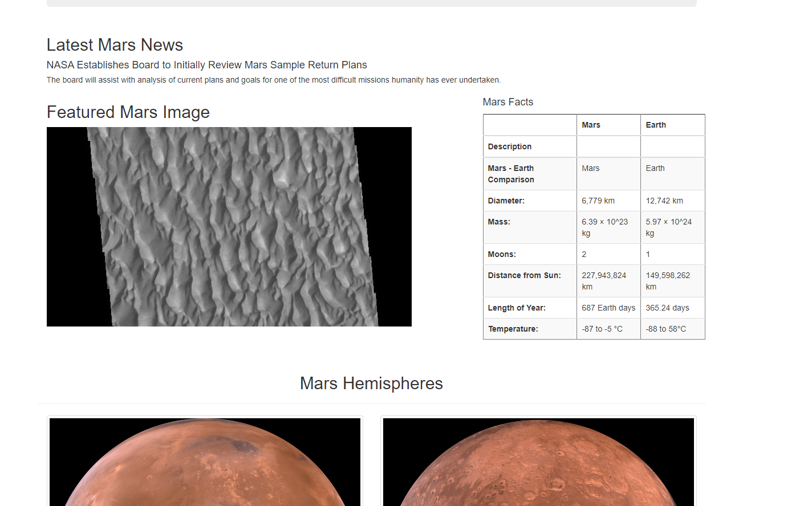Click the "Mass:" row label
This screenshot has height=506, width=812.
[499, 222]
